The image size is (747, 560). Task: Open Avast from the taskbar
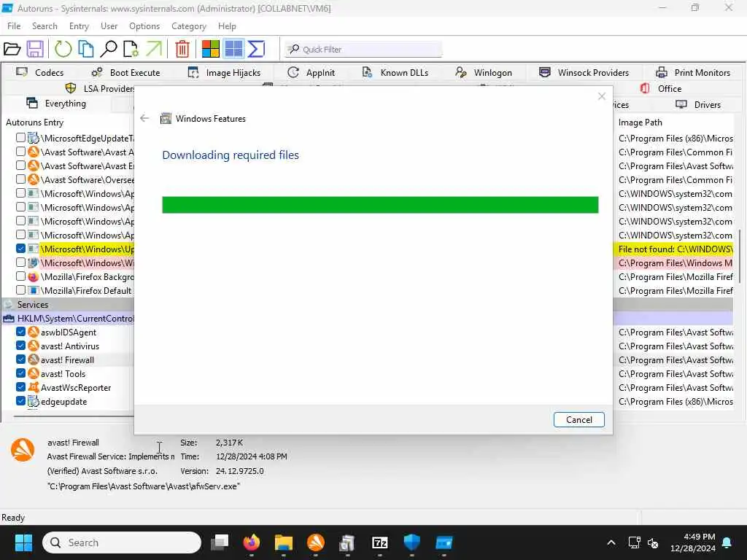point(316,542)
